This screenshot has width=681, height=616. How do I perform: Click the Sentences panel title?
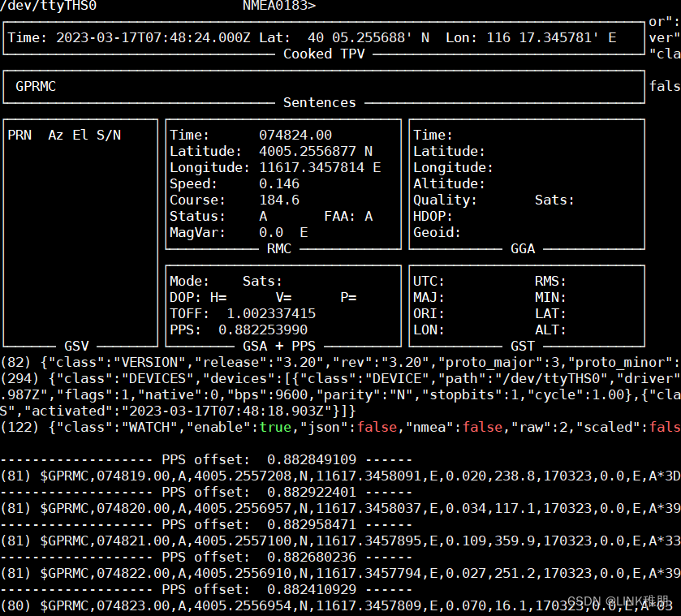tap(319, 102)
